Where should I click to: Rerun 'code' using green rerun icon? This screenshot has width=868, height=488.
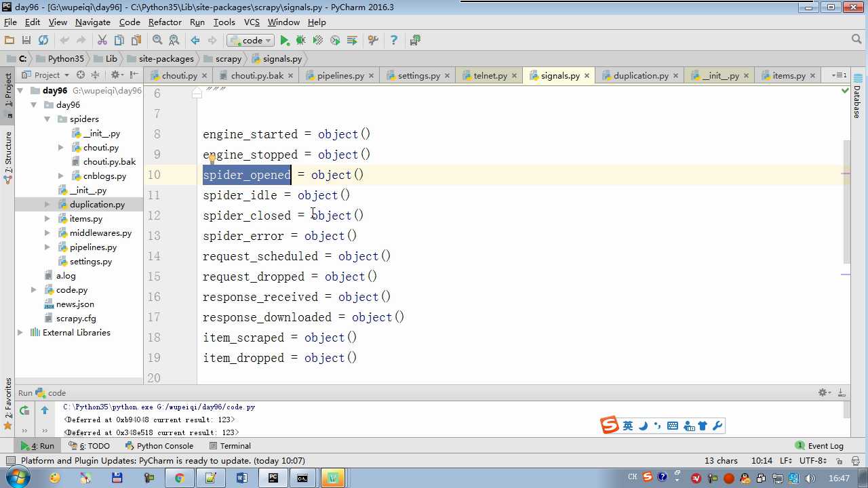click(24, 410)
